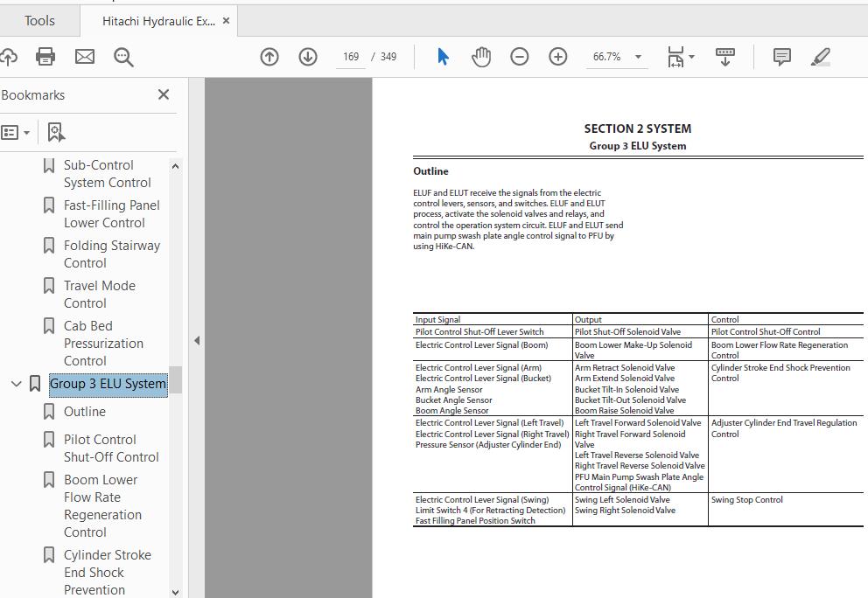Close the Bookmarks panel
The image size is (868, 598).
(164, 94)
